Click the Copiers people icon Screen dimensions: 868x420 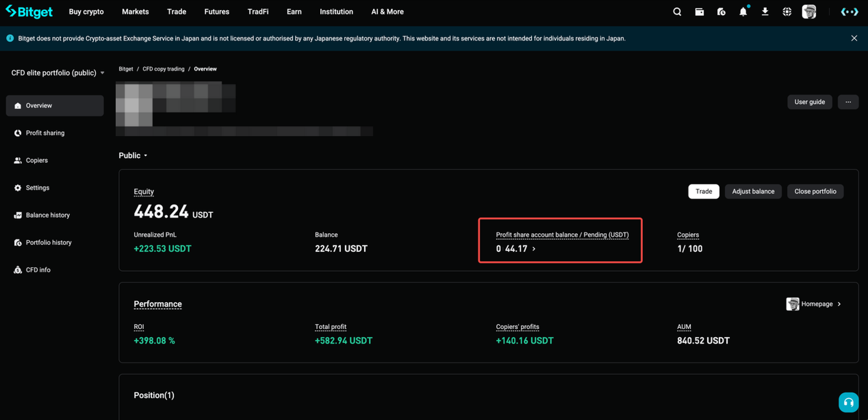(18, 160)
